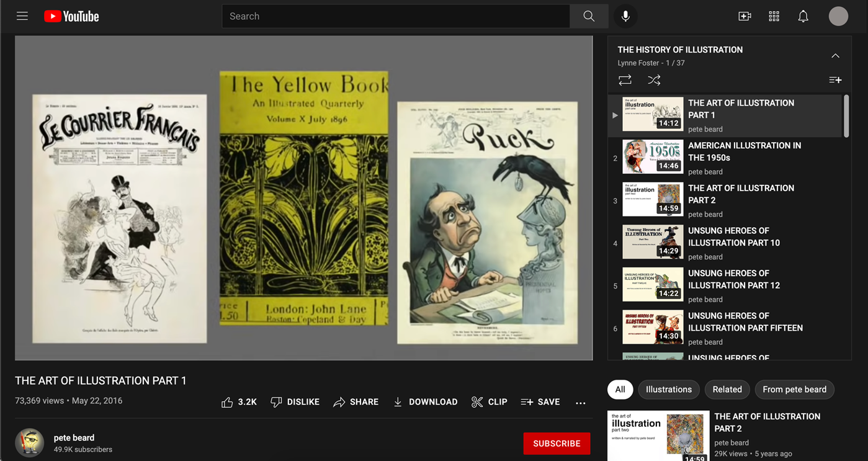Viewport: 868px width, 461px height.
Task: Subscribe to pete beard channel
Action: click(x=557, y=444)
